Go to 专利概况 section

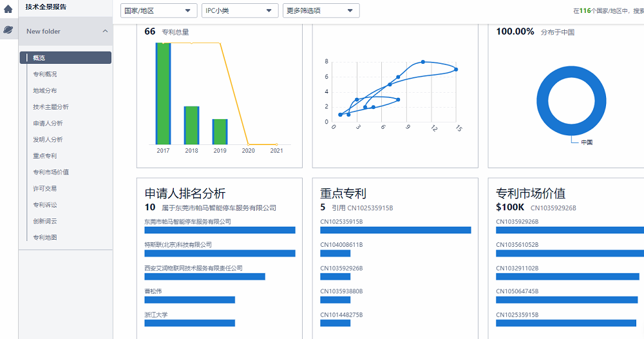pos(45,74)
